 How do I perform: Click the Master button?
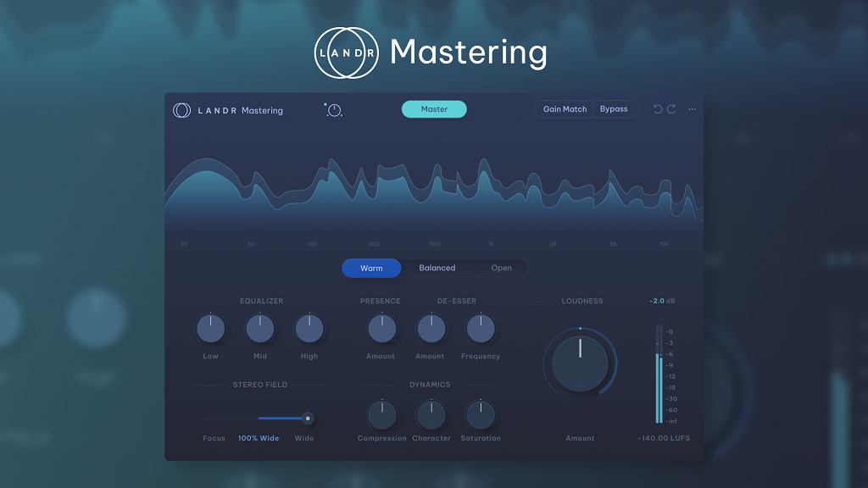(434, 108)
